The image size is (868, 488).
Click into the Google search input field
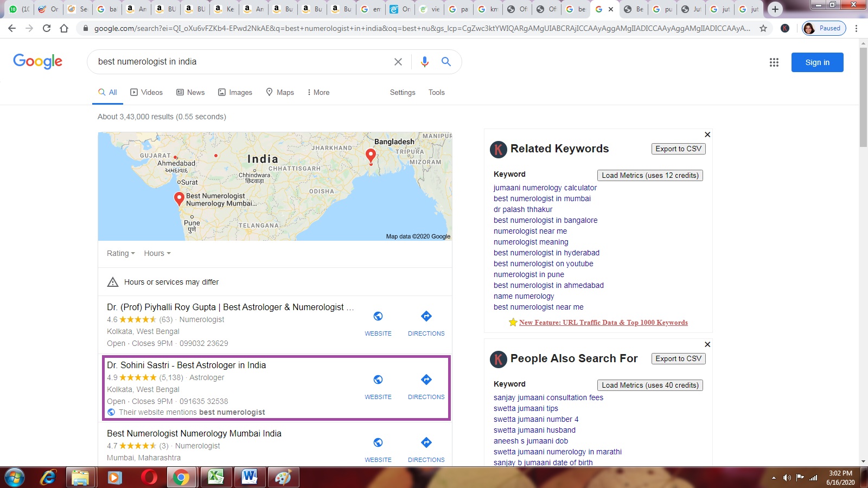241,62
